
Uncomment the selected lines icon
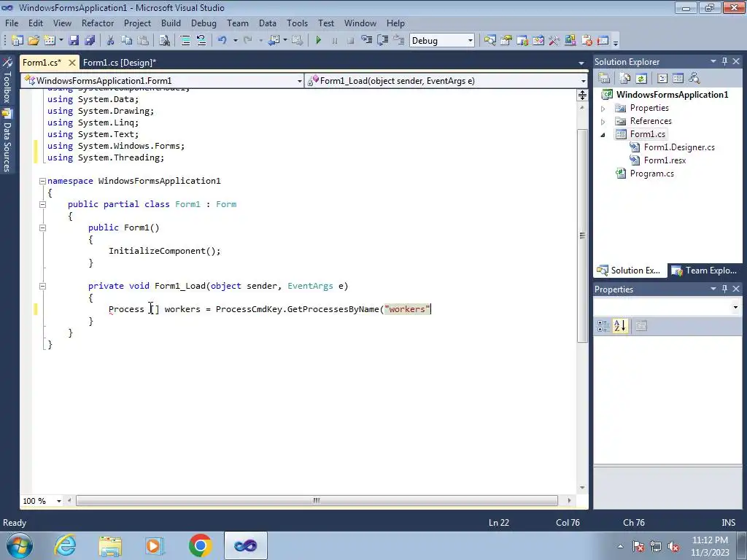(x=201, y=41)
